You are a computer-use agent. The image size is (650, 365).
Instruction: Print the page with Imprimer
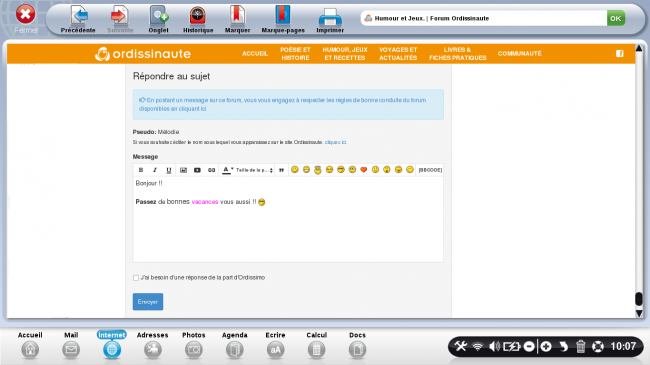(x=330, y=19)
